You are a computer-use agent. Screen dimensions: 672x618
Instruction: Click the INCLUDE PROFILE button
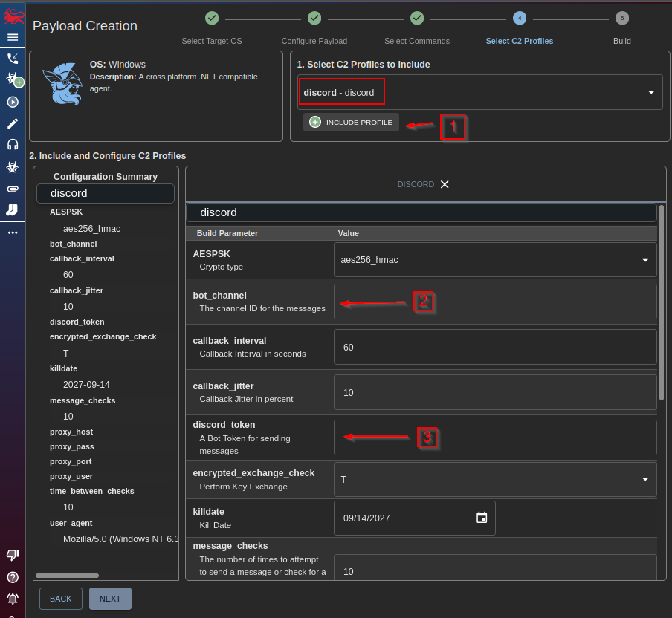click(351, 122)
